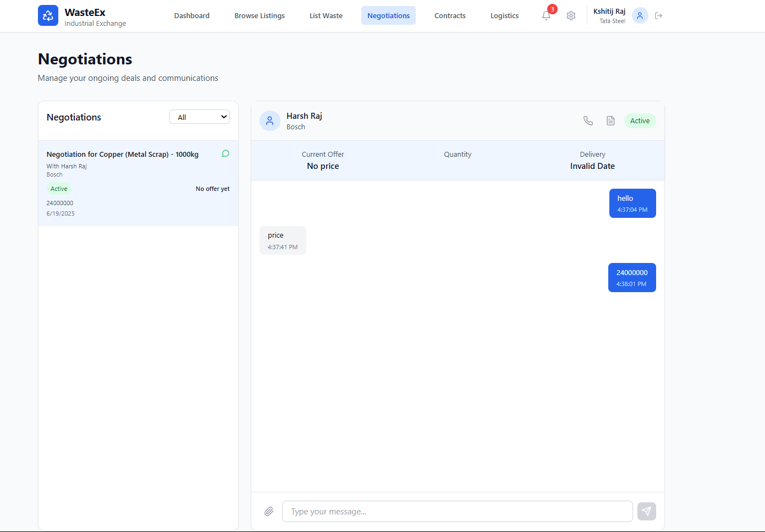This screenshot has width=765, height=532.
Task: Click the 'hello' message bubble
Action: pyautogui.click(x=632, y=203)
